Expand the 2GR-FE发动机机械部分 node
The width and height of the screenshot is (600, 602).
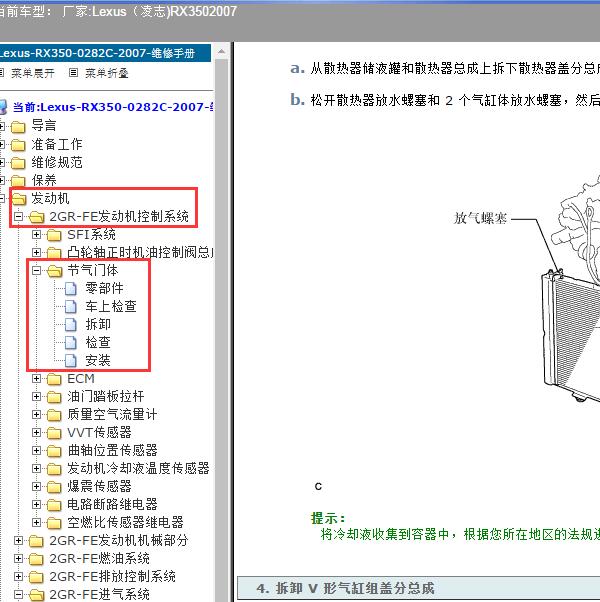click(x=18, y=541)
